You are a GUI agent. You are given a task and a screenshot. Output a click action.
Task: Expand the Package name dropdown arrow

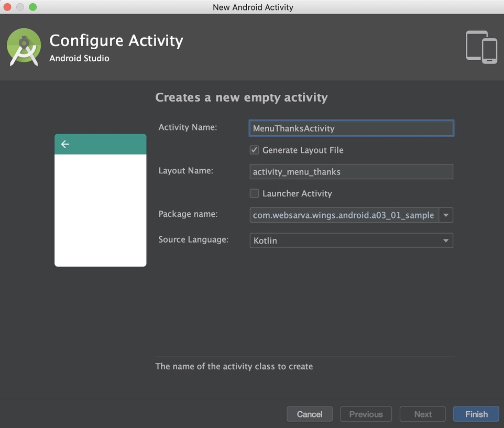(446, 215)
